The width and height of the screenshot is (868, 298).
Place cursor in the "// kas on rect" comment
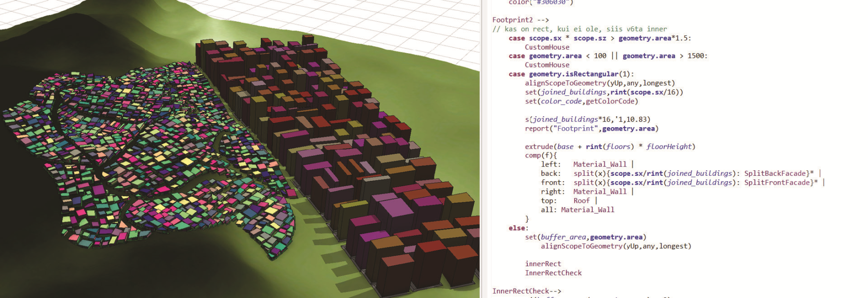579,29
